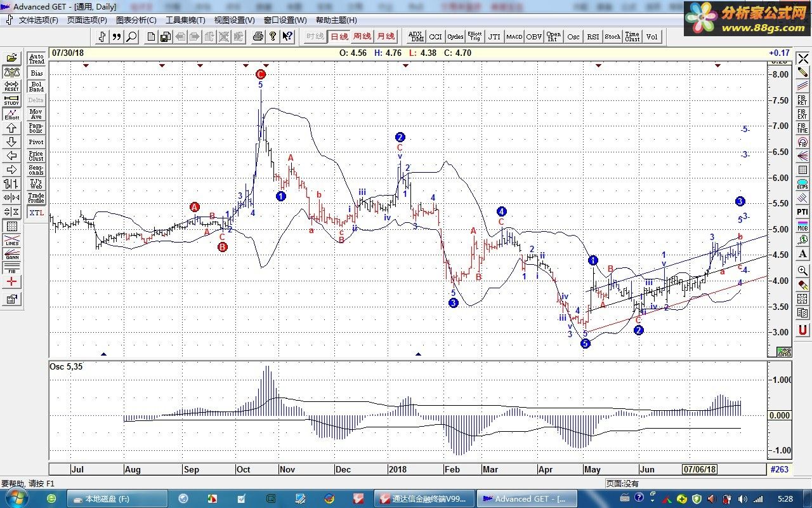Click the context help pointer icon
This screenshot has height=508, width=812.
[287, 37]
